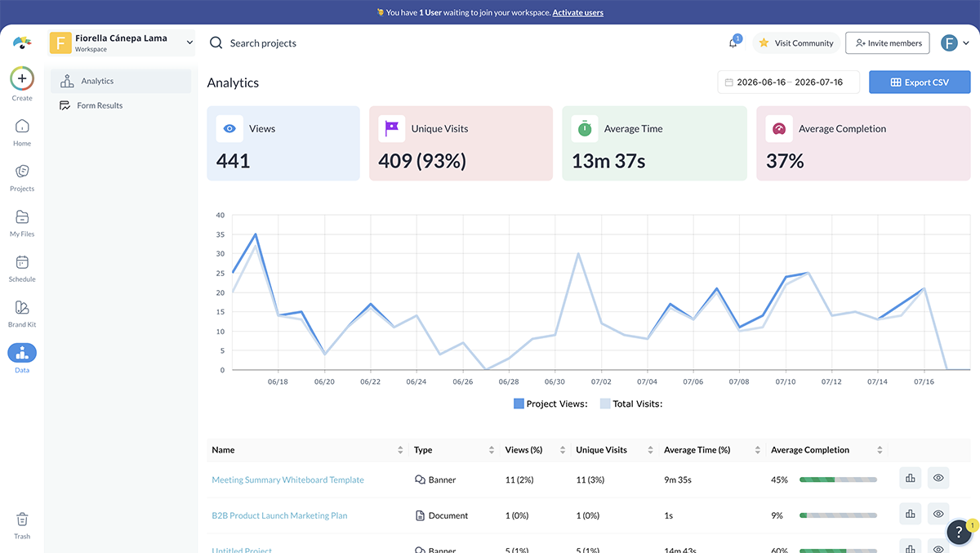This screenshot has width=980, height=553.
Task: Click the calendar icon in date range
Action: coord(728,83)
